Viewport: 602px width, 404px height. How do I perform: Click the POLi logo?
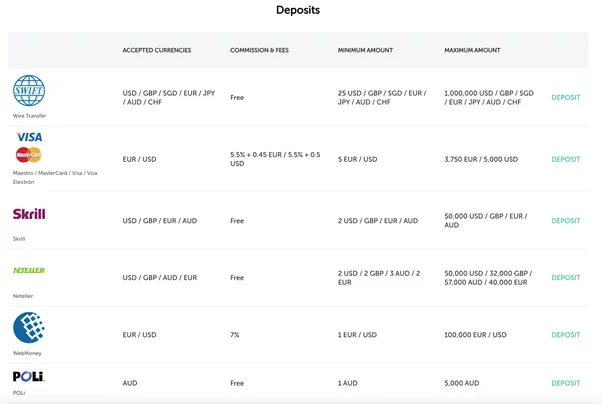coord(29,376)
